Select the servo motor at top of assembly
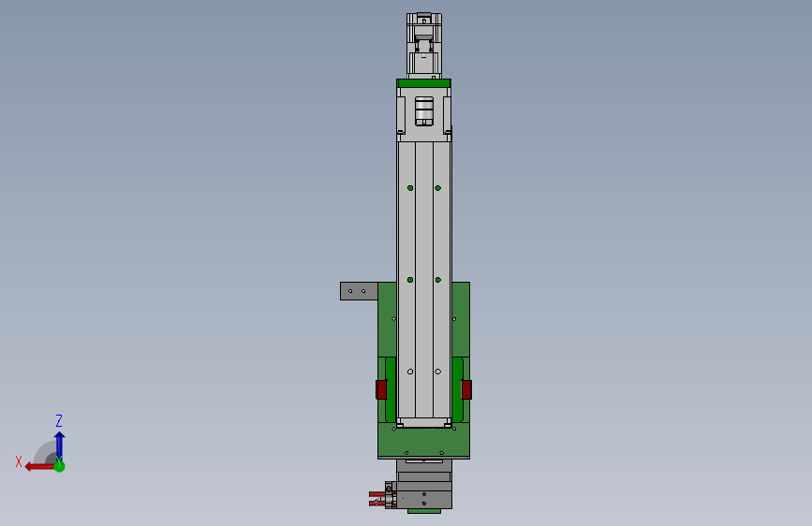This screenshot has height=526, width=812. pos(423,46)
